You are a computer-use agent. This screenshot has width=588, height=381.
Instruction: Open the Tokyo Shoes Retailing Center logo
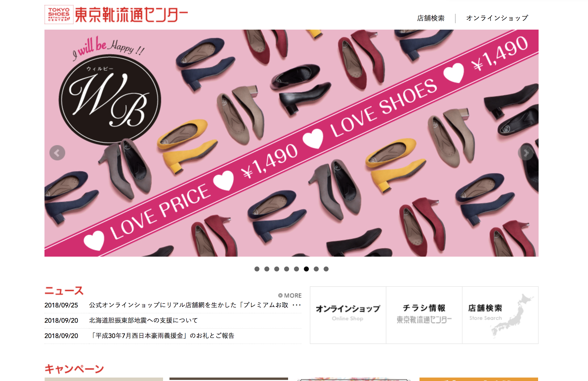tap(116, 15)
